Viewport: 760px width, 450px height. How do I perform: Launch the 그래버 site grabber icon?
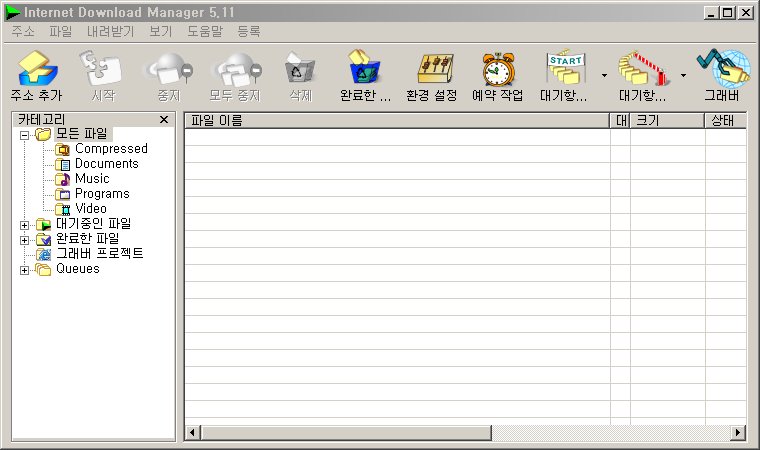point(724,68)
